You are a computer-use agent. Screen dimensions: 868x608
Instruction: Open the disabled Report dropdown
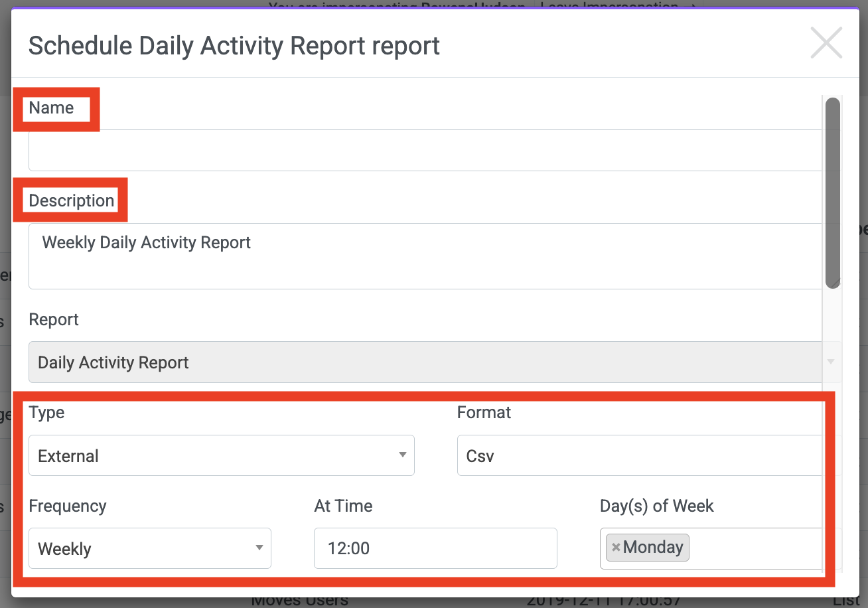[435, 362]
